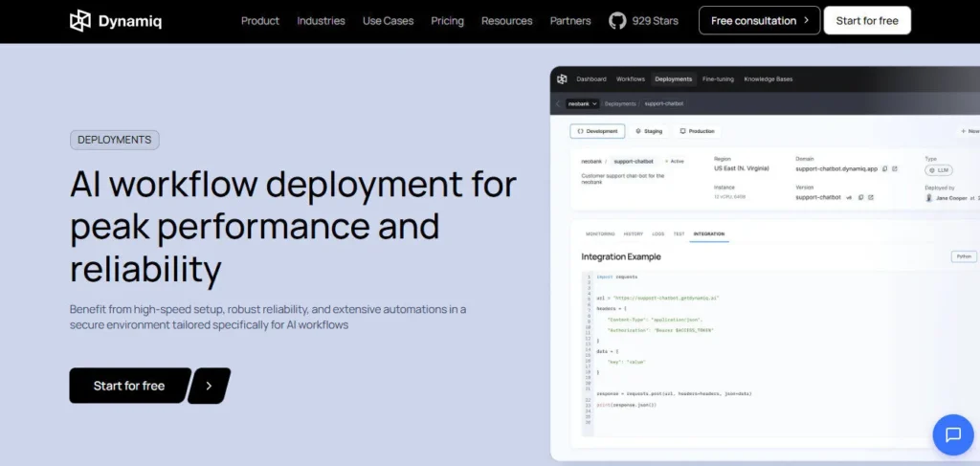The image size is (980, 466).
Task: Switch to the Production environment
Action: (697, 131)
